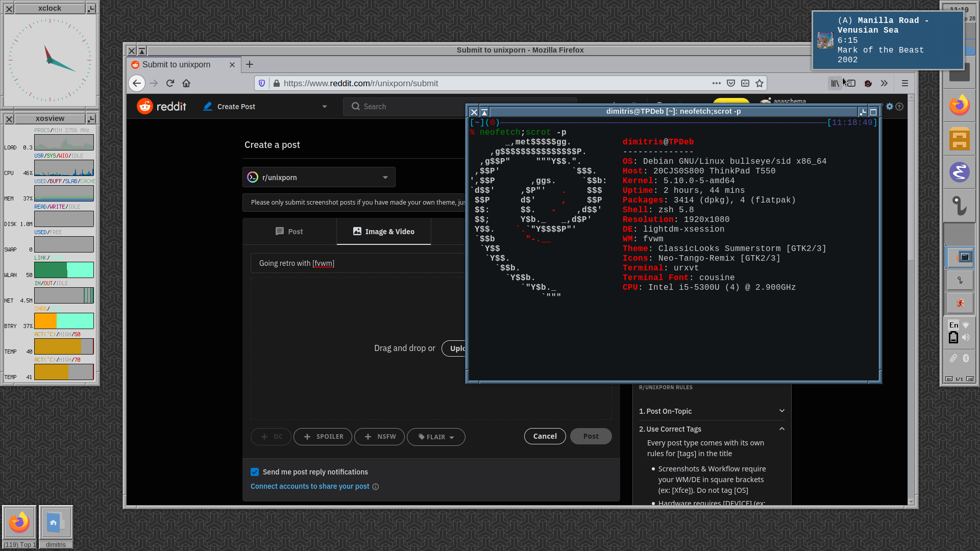Switch to the Post tab

(289, 231)
